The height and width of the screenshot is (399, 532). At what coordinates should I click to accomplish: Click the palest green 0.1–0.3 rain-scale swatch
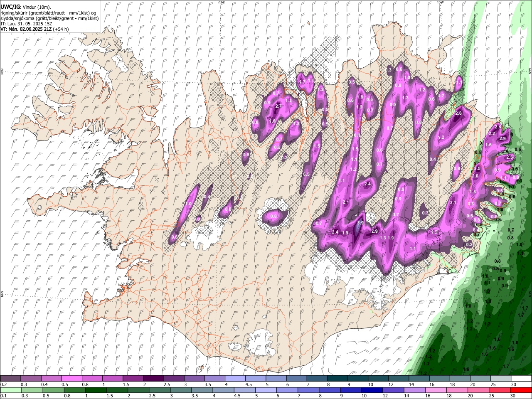[11, 390]
